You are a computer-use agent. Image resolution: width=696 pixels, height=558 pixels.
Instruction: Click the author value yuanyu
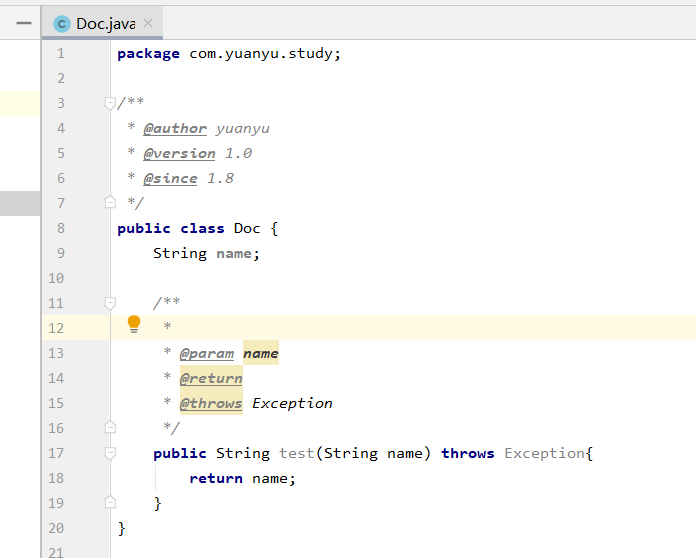[x=243, y=129]
